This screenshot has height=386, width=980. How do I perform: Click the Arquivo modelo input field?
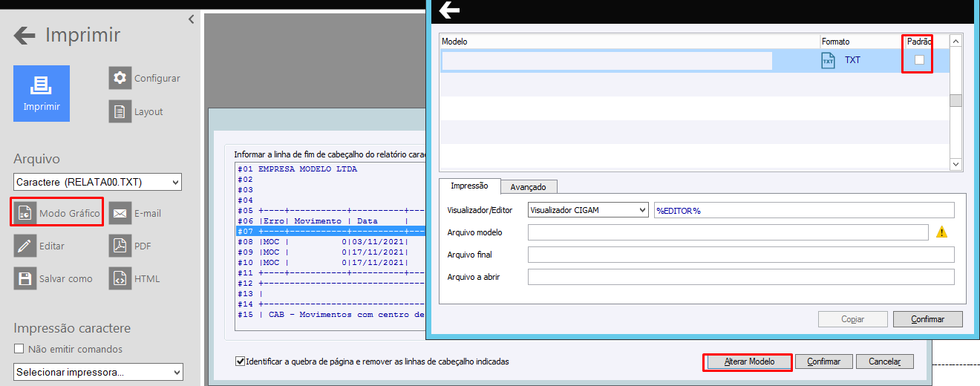click(x=728, y=232)
